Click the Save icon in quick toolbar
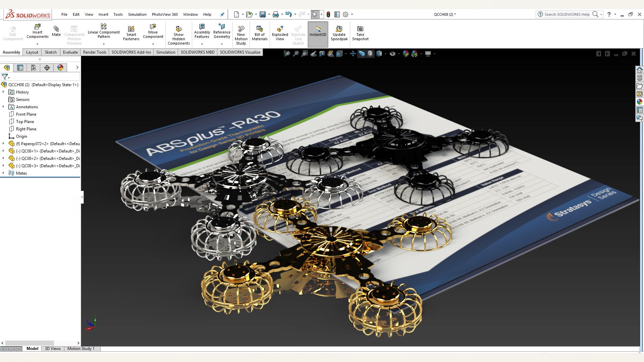This screenshot has height=362, width=644. (263, 14)
